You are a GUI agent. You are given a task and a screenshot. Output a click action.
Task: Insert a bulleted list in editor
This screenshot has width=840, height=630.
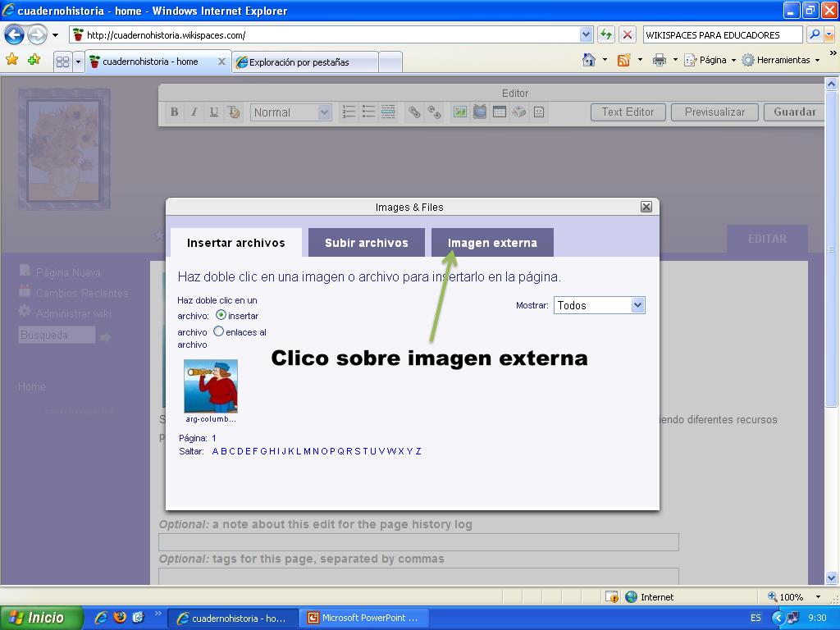click(368, 112)
